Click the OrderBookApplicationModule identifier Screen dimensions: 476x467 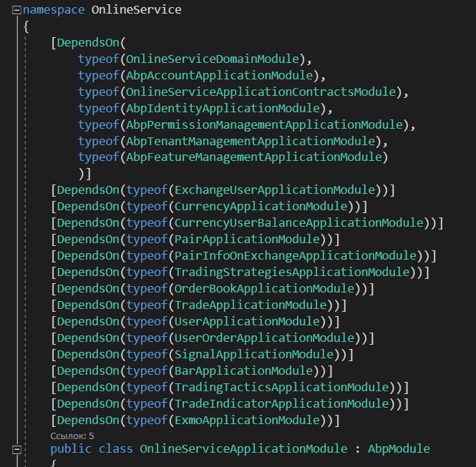[x=265, y=288]
